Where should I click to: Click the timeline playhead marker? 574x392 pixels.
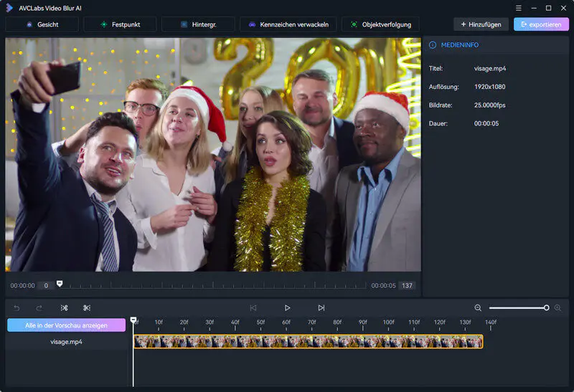(133, 320)
